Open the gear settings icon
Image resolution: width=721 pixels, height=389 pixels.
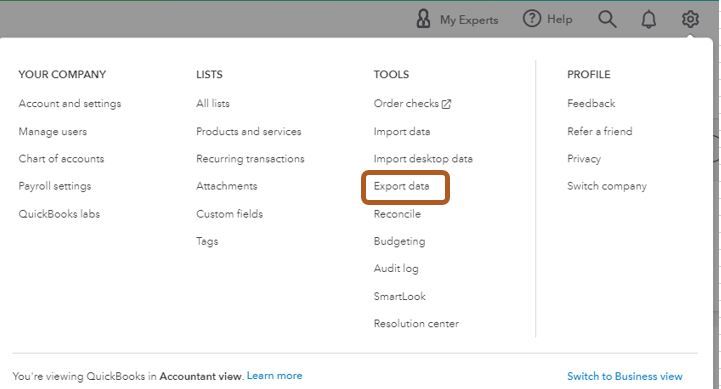point(690,19)
